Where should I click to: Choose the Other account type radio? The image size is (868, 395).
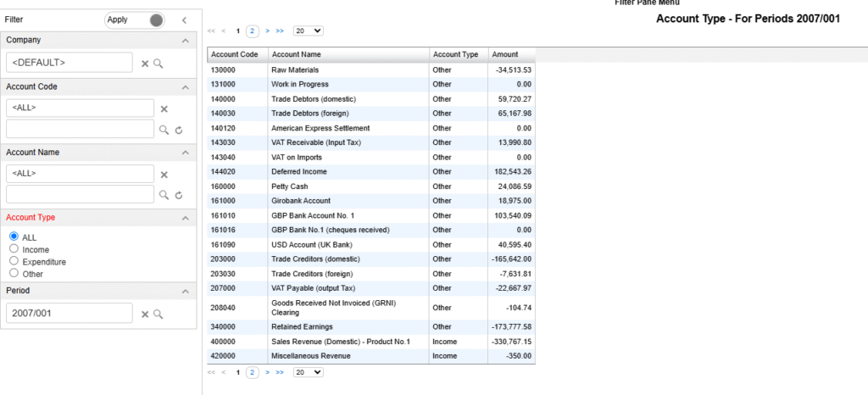[x=14, y=273]
